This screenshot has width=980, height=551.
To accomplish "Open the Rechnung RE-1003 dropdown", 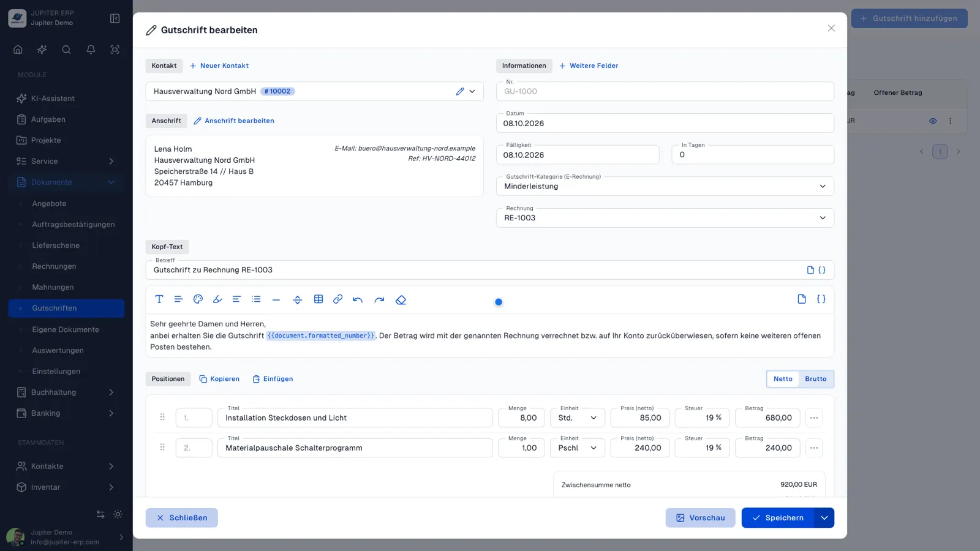I will tap(665, 218).
